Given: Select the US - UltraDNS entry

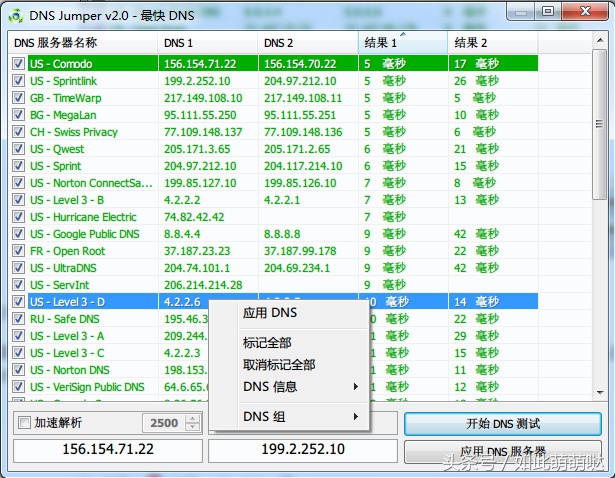Looking at the screenshot, I should point(63,268).
